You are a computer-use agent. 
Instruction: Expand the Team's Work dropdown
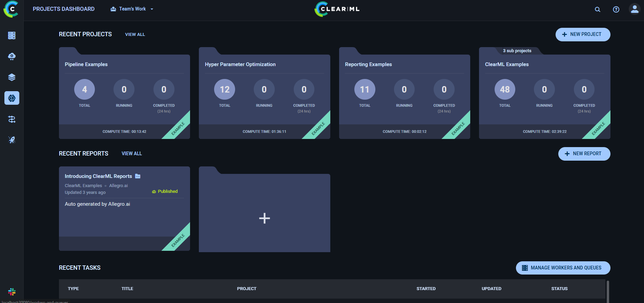coord(132,9)
